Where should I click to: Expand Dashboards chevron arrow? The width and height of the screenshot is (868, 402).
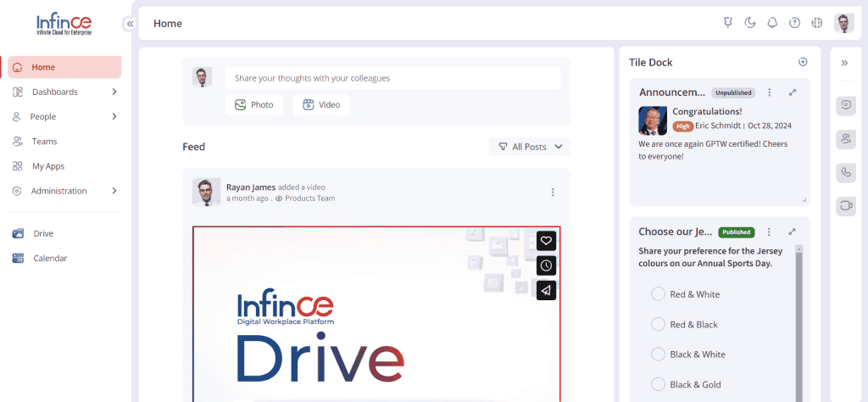(x=114, y=92)
